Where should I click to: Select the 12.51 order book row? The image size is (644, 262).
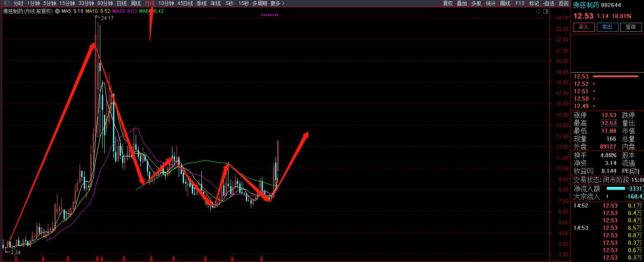tap(607, 91)
